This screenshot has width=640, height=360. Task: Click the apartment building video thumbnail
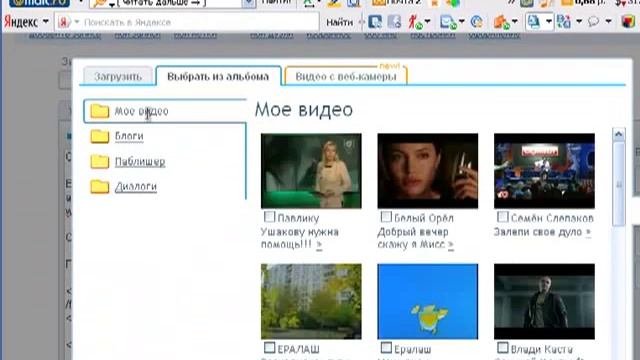click(311, 302)
